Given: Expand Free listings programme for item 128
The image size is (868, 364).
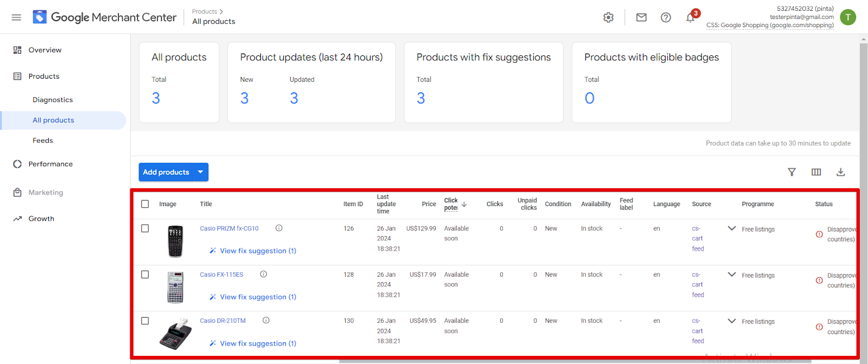Looking at the screenshot, I should (731, 274).
